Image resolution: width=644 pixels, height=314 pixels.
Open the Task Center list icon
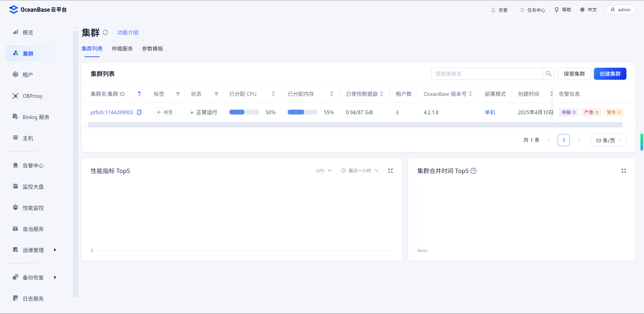522,10
